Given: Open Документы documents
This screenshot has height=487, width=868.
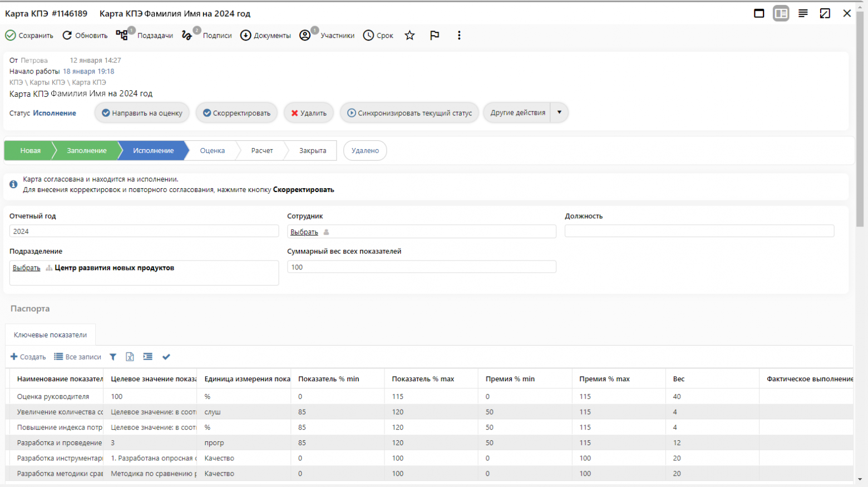Looking at the screenshot, I should (x=265, y=35).
